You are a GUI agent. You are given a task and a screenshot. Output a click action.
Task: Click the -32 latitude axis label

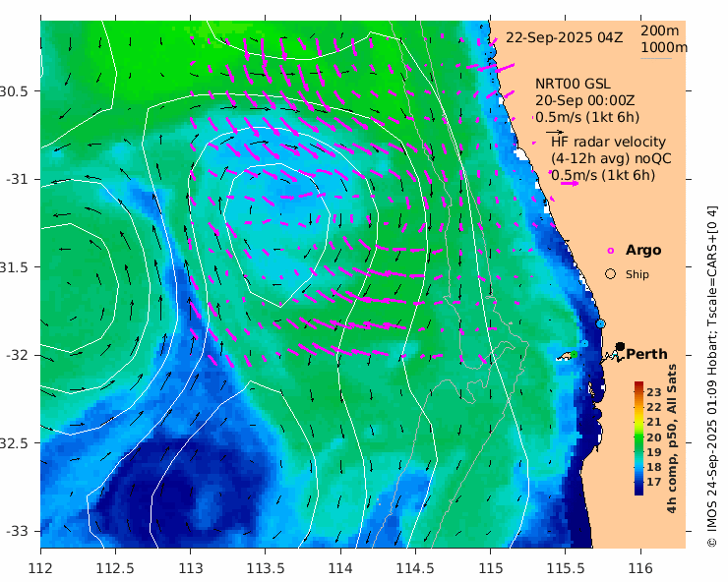coord(17,355)
